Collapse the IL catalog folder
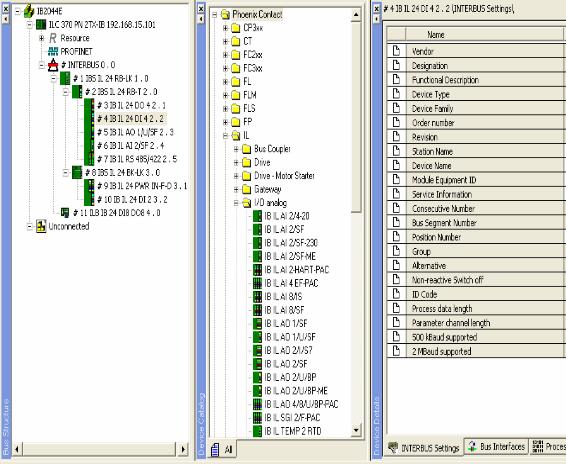 pyautogui.click(x=225, y=135)
